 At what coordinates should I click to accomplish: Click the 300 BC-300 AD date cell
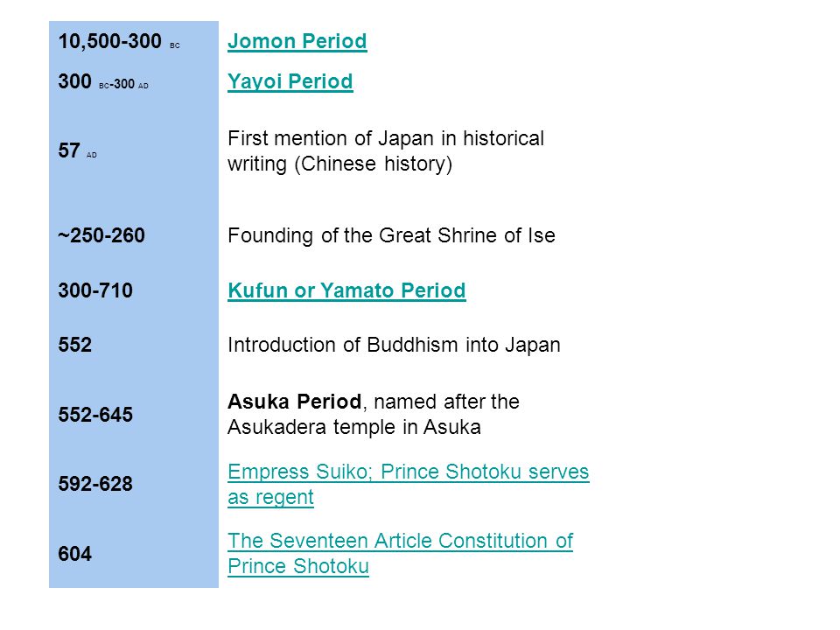(103, 82)
